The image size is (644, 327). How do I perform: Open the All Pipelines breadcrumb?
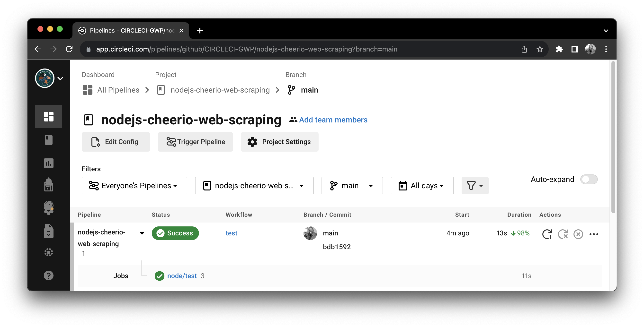click(x=118, y=90)
